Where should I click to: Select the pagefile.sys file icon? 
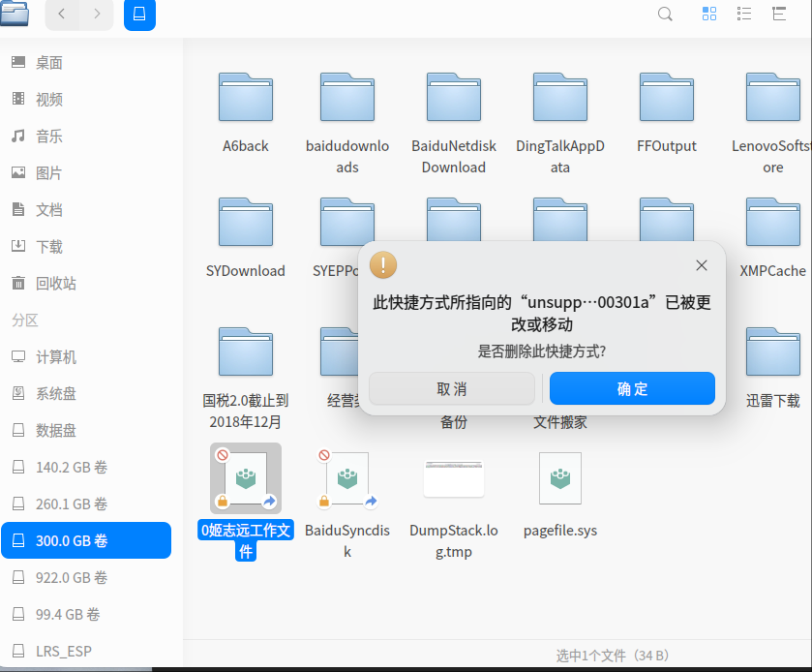[560, 478]
